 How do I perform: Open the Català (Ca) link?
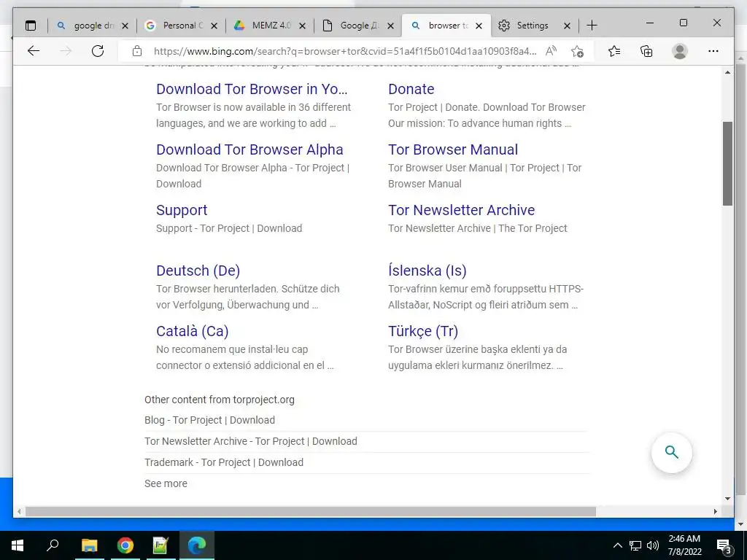pyautogui.click(x=192, y=331)
